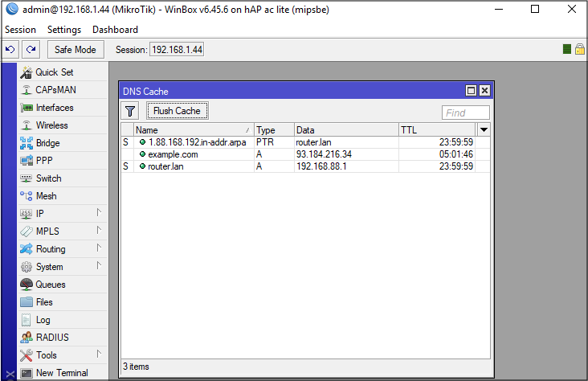The image size is (588, 381).
Task: Sort by the Type column header
Action: point(274,130)
